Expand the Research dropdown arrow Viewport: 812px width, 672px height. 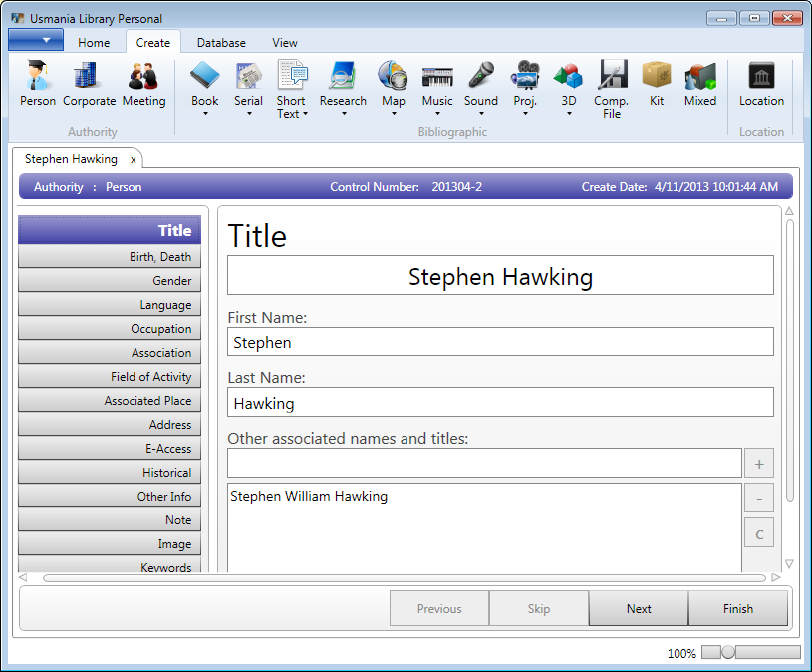344,113
